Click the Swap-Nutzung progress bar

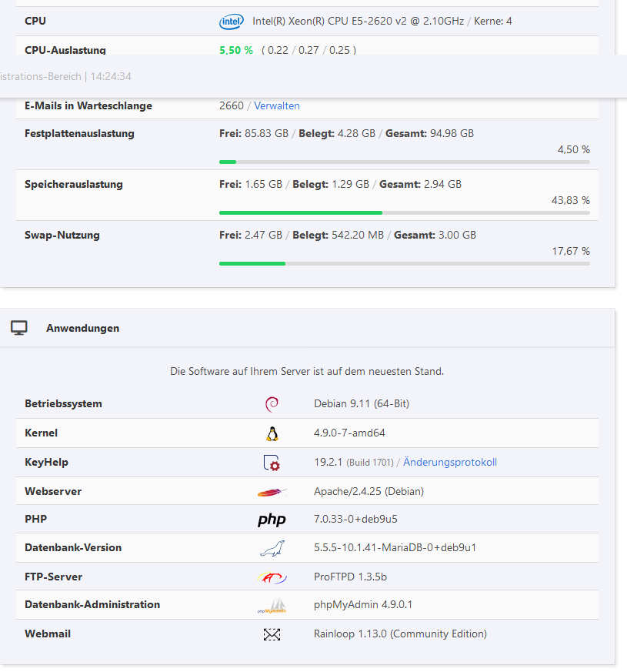pyautogui.click(x=404, y=263)
